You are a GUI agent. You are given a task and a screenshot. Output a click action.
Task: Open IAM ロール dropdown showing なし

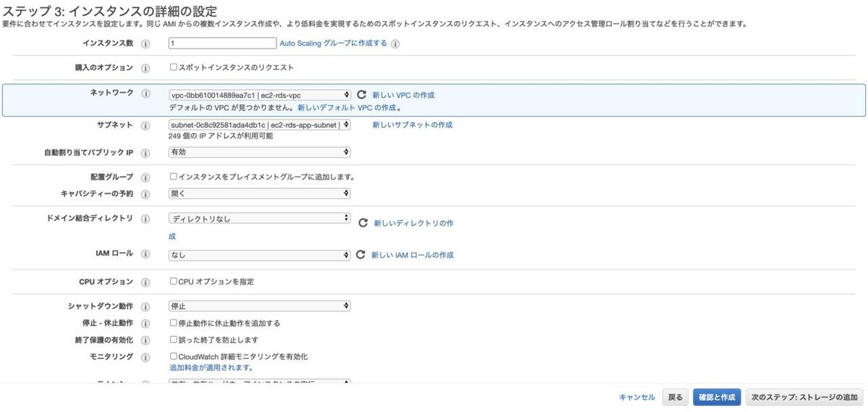(x=260, y=255)
